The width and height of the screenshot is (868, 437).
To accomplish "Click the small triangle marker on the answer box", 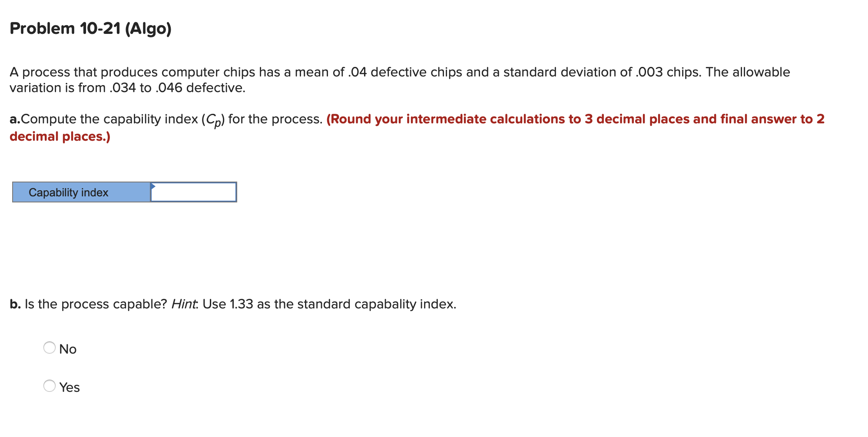I will pos(153,185).
